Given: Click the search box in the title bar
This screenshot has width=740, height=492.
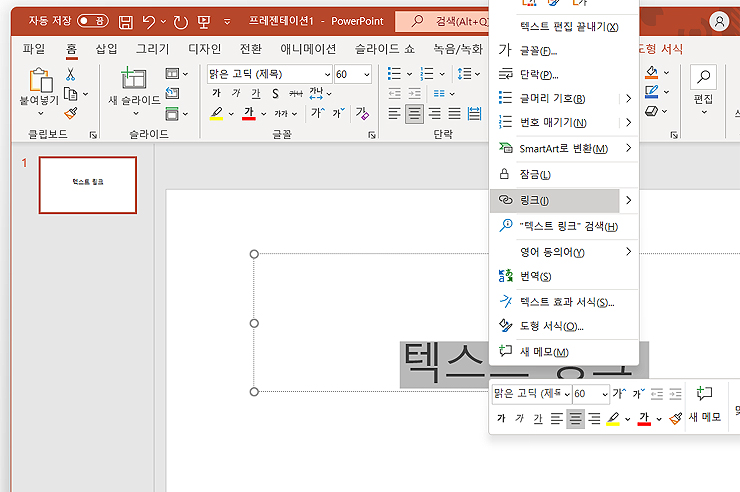Looking at the screenshot, I should tap(443, 21).
